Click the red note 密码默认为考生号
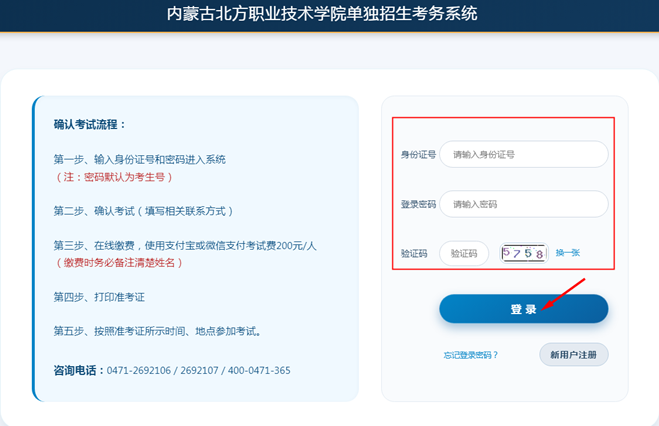Image resolution: width=659 pixels, height=426 pixels. tap(114, 177)
